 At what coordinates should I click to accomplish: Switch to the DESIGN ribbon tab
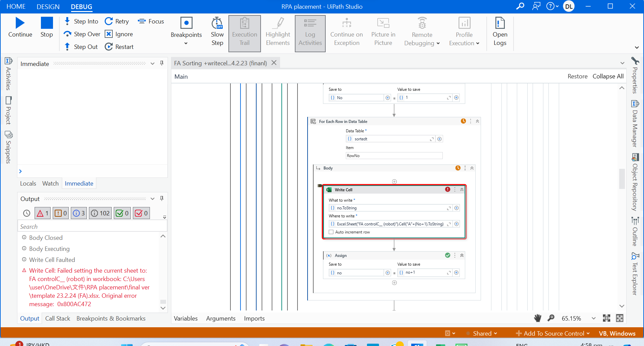(x=48, y=6)
